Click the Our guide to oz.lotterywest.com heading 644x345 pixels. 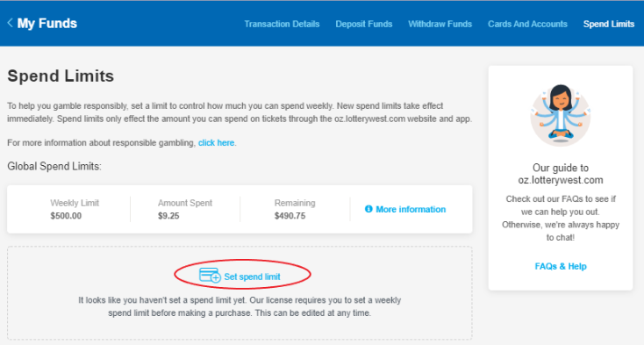pyautogui.click(x=561, y=174)
